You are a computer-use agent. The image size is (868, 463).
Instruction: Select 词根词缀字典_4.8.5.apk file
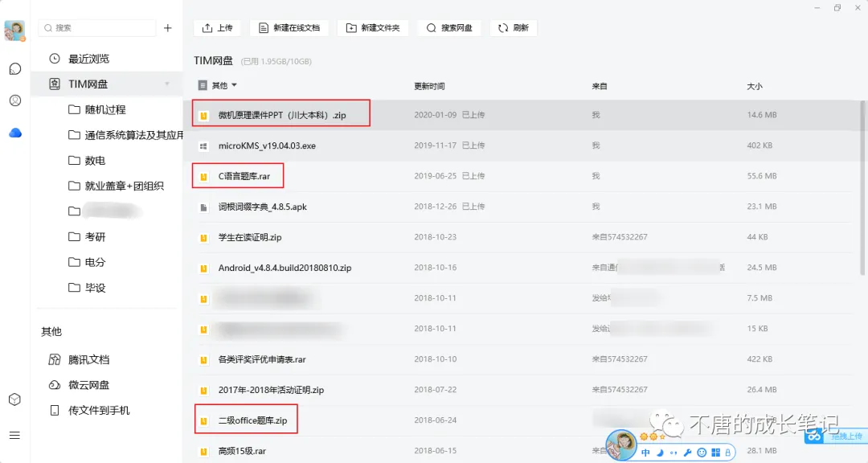click(x=262, y=207)
